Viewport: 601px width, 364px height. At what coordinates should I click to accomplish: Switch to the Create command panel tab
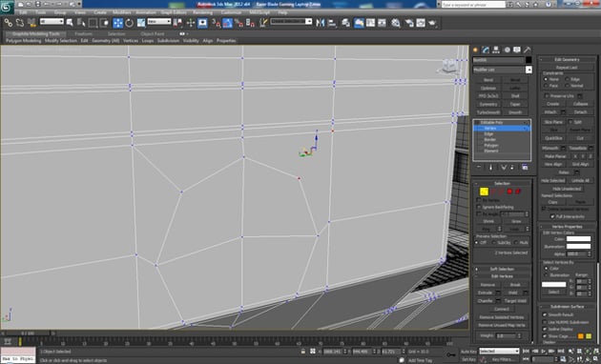coord(476,50)
